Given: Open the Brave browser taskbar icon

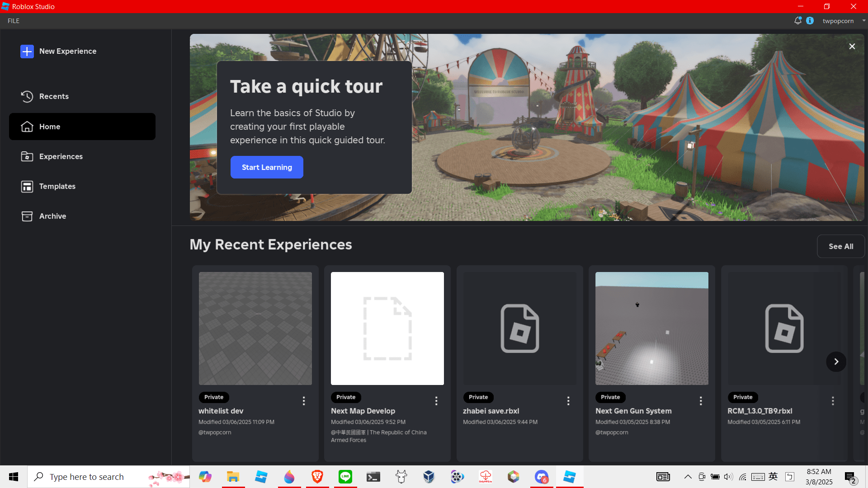Looking at the screenshot, I should (317, 477).
